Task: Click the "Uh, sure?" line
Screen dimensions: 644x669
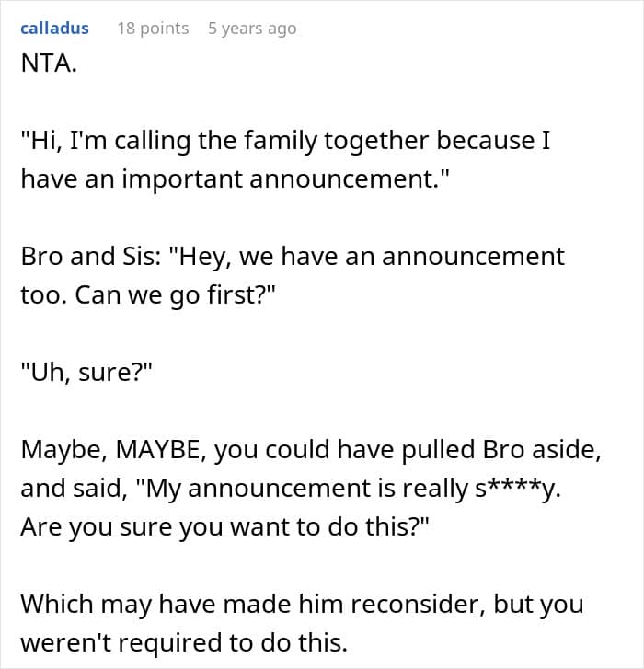Action: [x=86, y=372]
